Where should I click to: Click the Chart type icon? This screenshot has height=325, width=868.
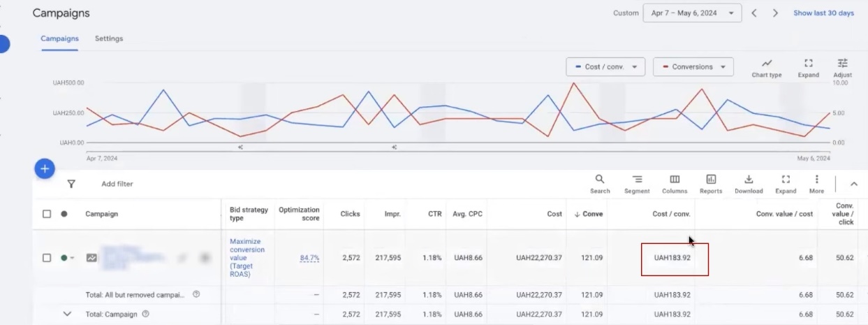point(766,67)
